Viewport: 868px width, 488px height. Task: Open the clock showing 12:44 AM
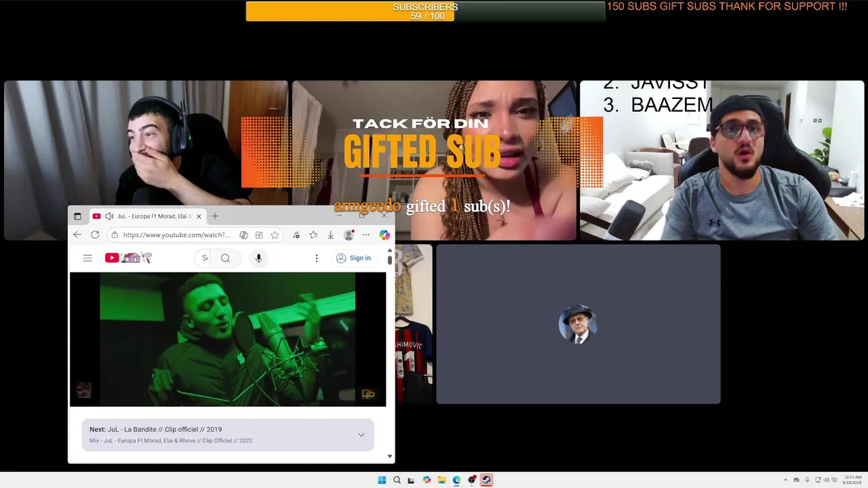[852, 480]
